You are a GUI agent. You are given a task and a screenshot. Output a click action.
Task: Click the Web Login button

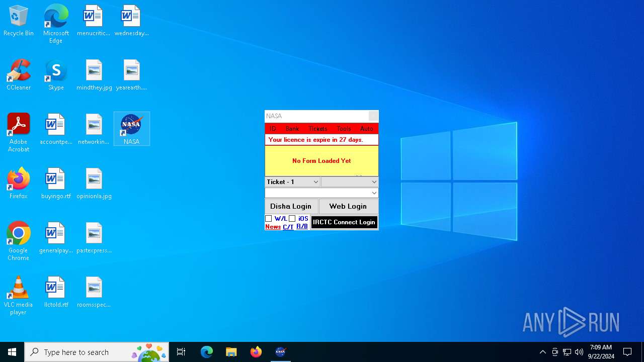click(348, 206)
